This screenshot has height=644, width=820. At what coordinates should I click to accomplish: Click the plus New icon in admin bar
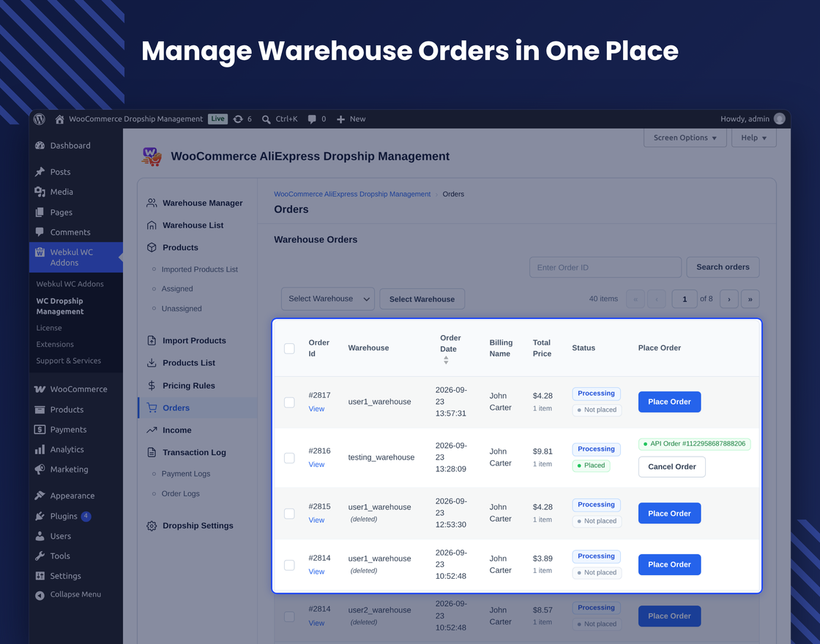click(340, 119)
